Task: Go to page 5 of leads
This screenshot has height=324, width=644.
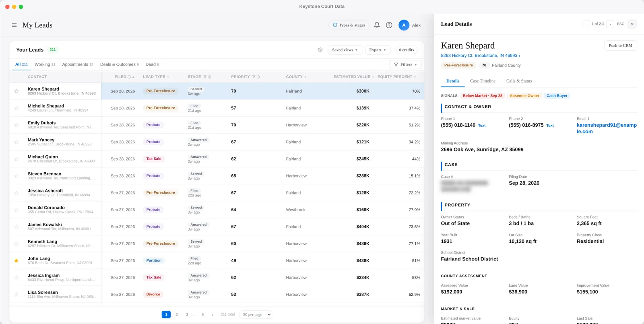Action: (202, 315)
